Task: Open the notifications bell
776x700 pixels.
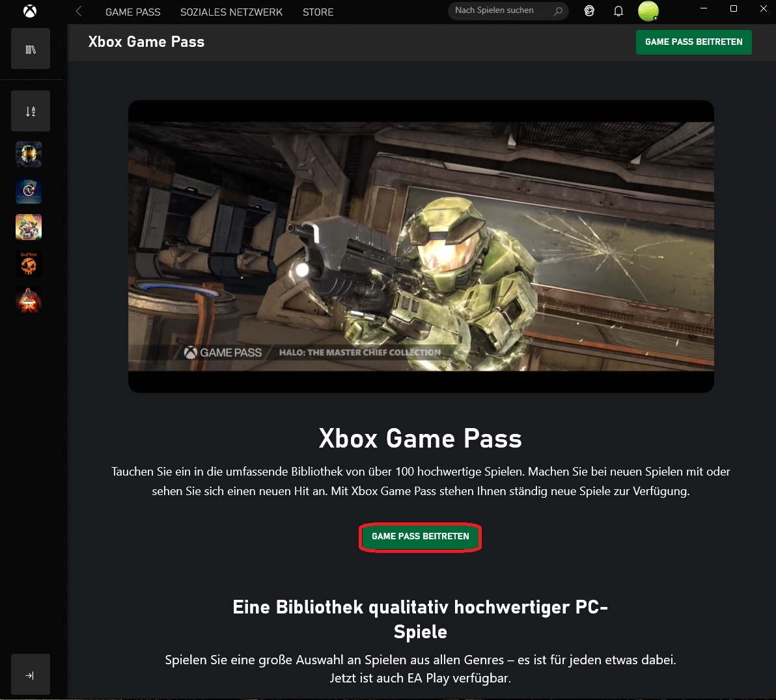Action: [x=618, y=11]
